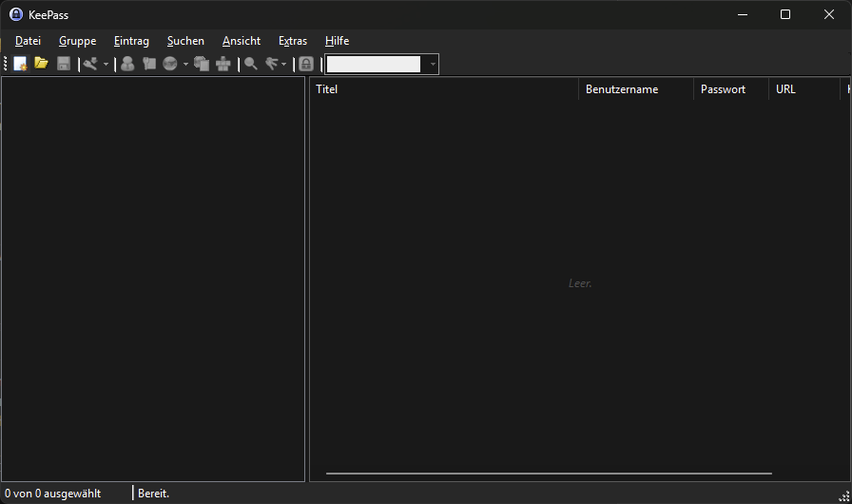Click the horizontal scrollbar in entry list
The height and width of the screenshot is (504, 852).
coord(549,473)
